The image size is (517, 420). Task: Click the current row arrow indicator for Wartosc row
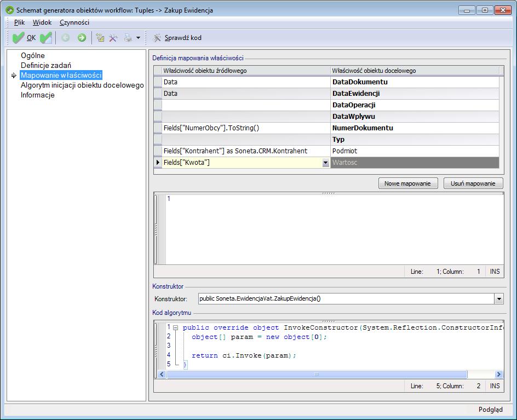[x=158, y=163]
